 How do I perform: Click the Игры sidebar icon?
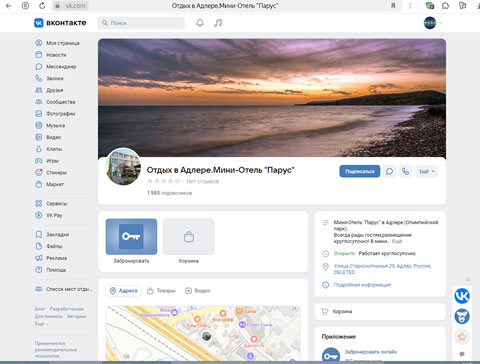point(39,161)
